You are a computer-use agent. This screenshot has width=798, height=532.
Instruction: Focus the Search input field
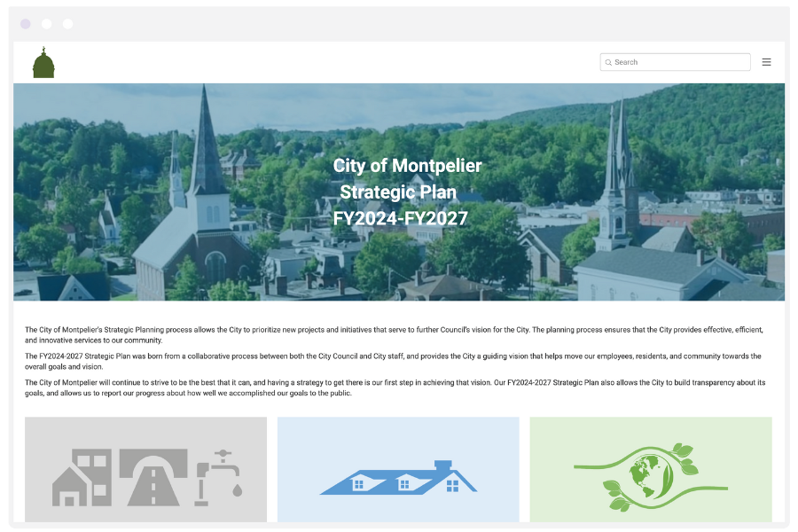[675, 62]
